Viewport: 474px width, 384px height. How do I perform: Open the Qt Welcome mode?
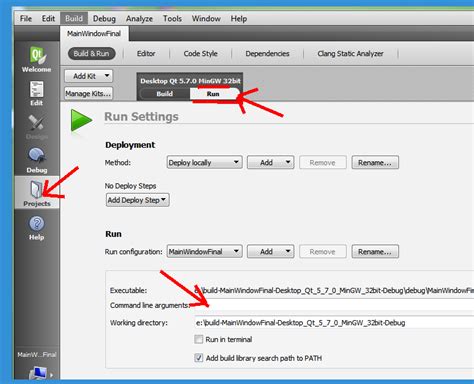tap(37, 59)
